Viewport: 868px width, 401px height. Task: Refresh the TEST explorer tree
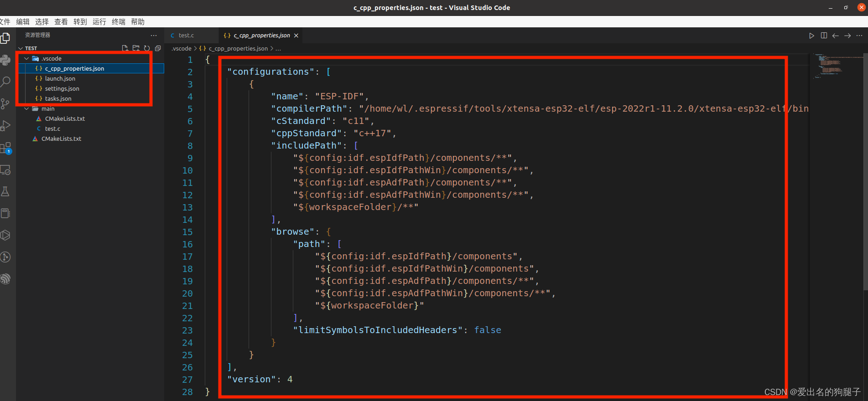[x=147, y=48]
